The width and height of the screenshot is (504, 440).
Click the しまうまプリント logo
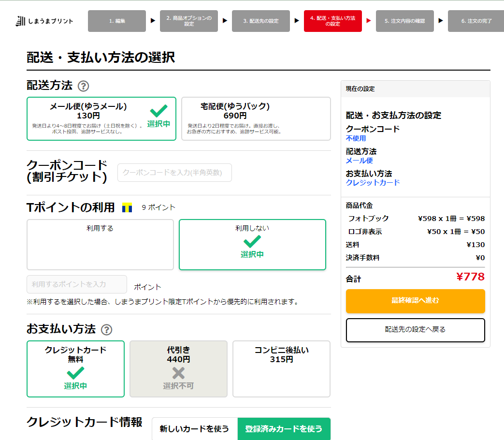pyautogui.click(x=44, y=21)
